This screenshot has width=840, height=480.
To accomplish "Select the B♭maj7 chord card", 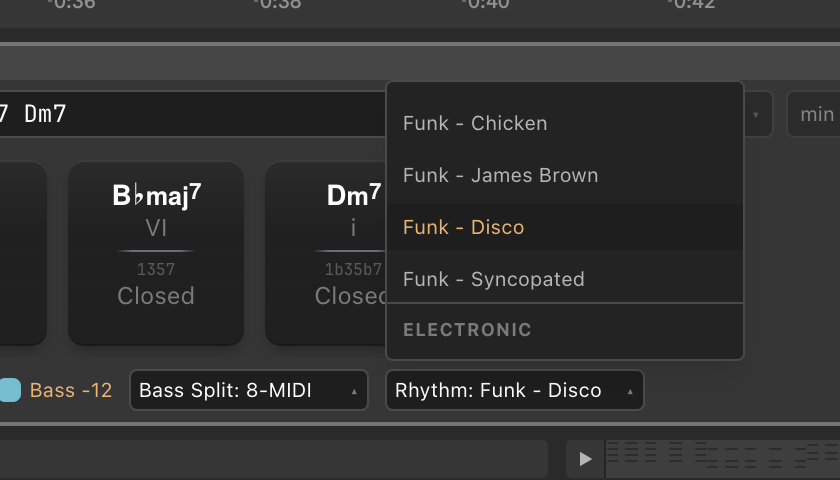I will [156, 253].
